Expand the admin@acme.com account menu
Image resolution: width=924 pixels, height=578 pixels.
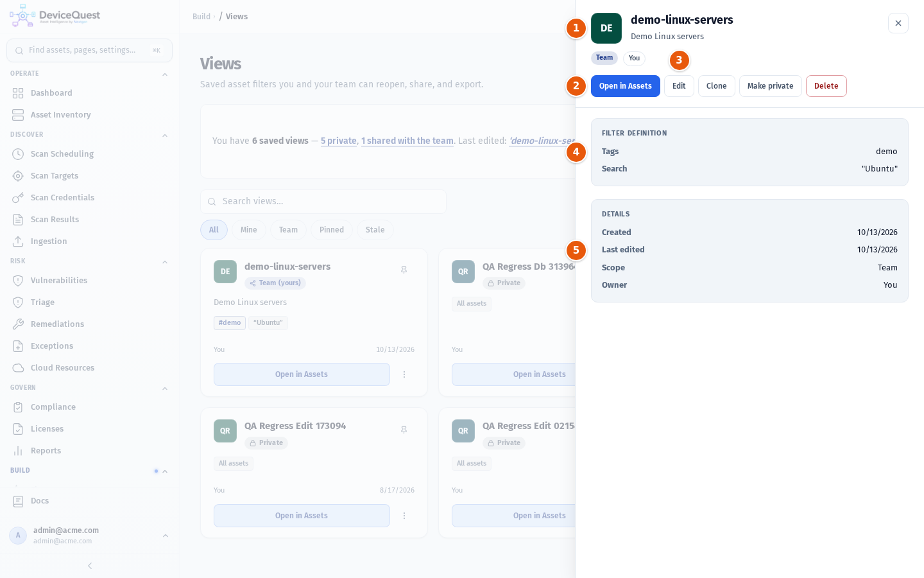tap(166, 536)
